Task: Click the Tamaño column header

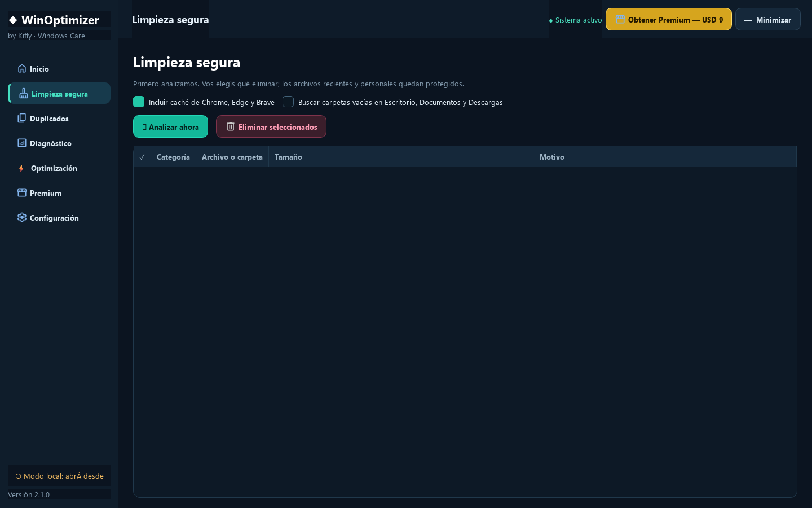Action: tap(288, 157)
